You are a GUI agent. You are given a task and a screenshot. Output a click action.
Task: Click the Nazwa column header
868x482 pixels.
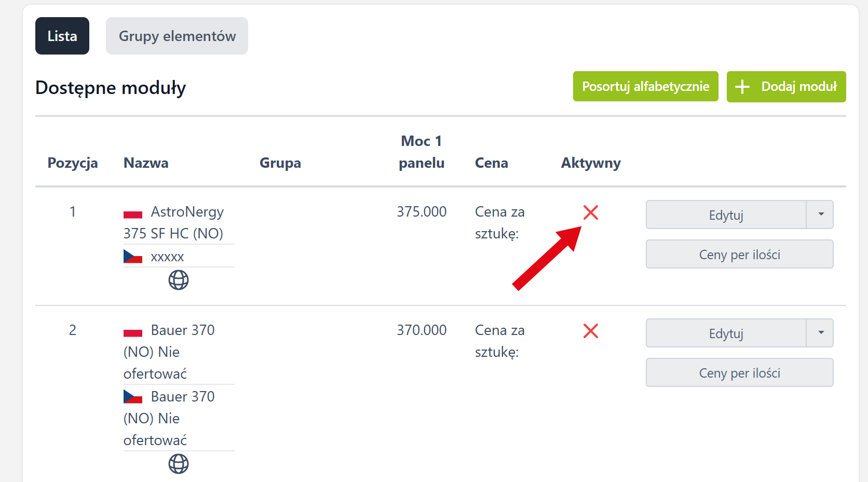pyautogui.click(x=146, y=163)
